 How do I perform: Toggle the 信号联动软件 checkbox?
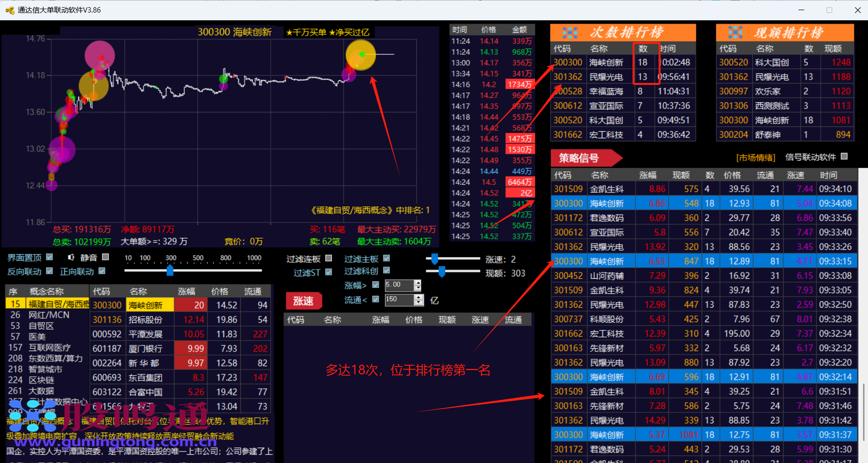coord(844,156)
